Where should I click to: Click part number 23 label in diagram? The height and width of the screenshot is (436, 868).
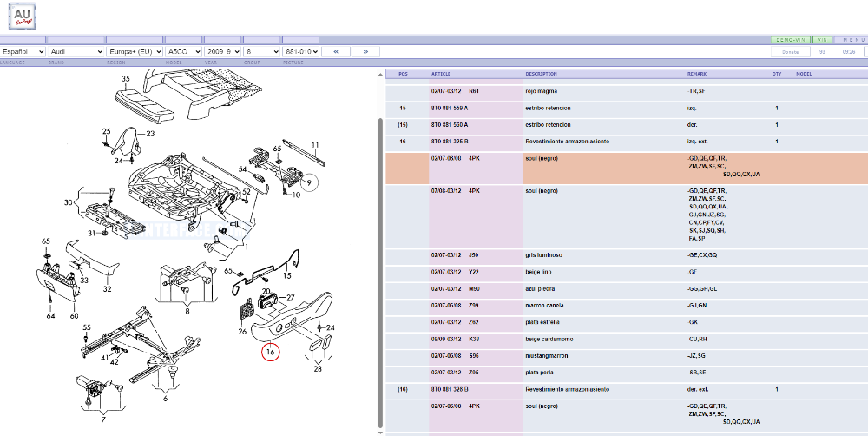(x=150, y=134)
